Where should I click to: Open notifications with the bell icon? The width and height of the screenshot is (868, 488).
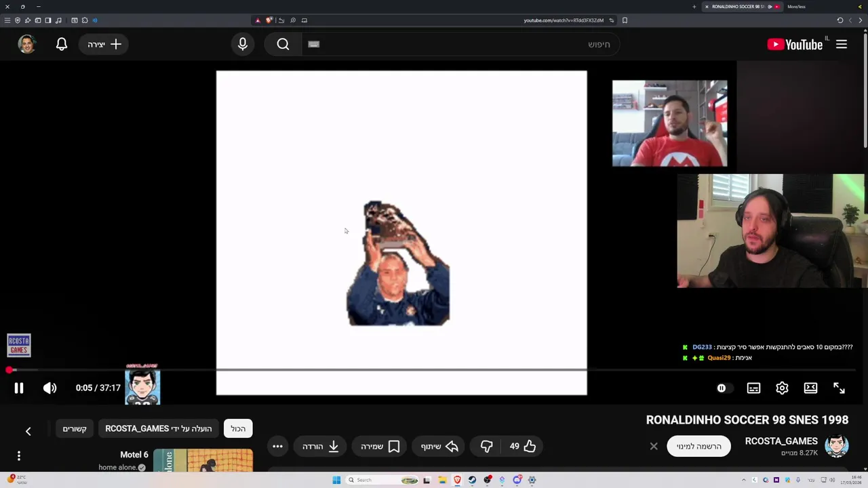tap(62, 44)
